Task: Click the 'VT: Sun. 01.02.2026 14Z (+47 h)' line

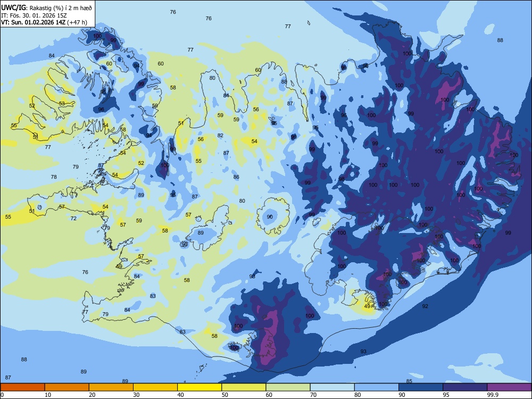Action: pos(44,22)
